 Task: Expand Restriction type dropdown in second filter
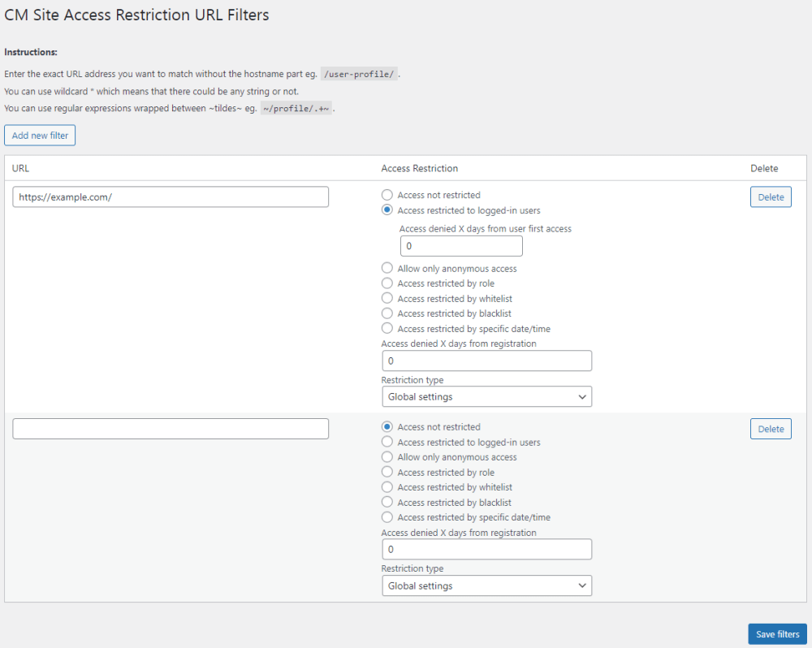pyautogui.click(x=486, y=585)
